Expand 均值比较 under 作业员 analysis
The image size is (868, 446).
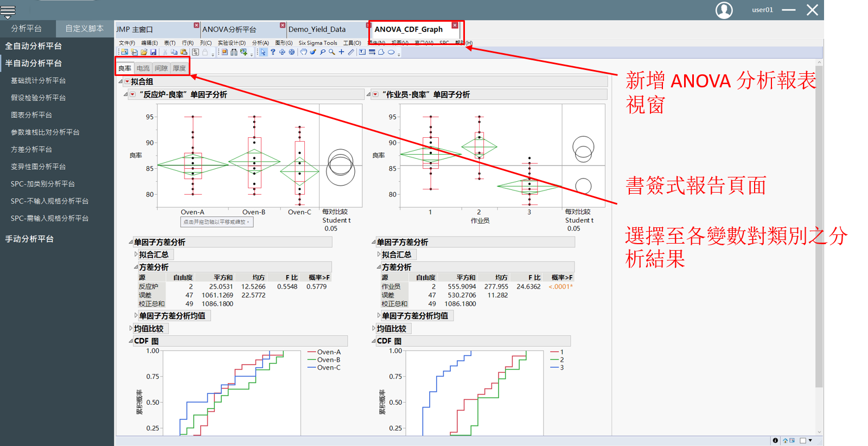374,328
